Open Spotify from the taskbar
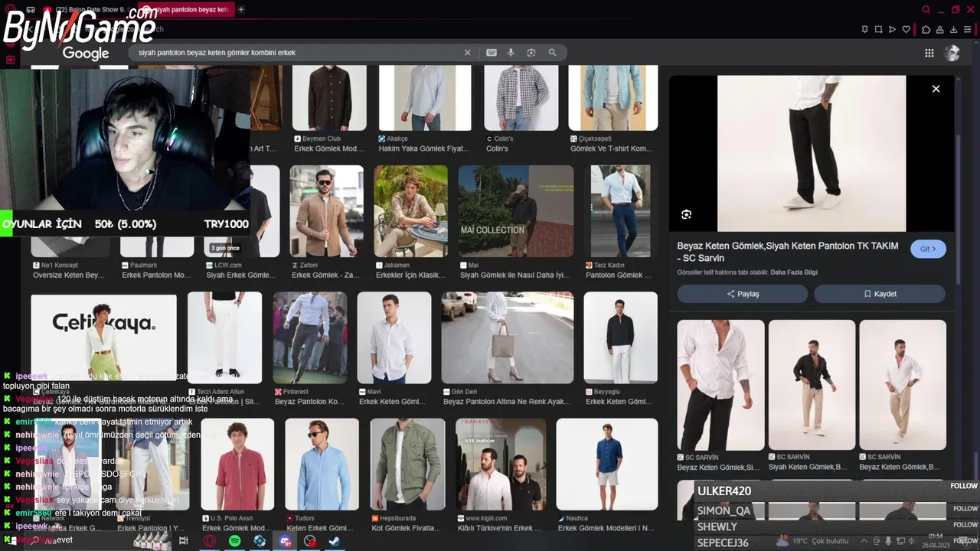The width and height of the screenshot is (980, 551). pos(234,541)
